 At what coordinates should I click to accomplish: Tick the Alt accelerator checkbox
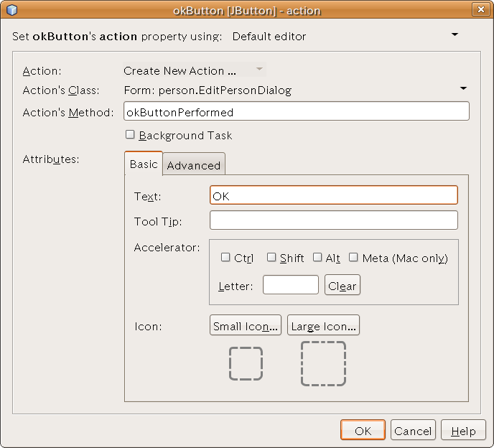(x=317, y=258)
